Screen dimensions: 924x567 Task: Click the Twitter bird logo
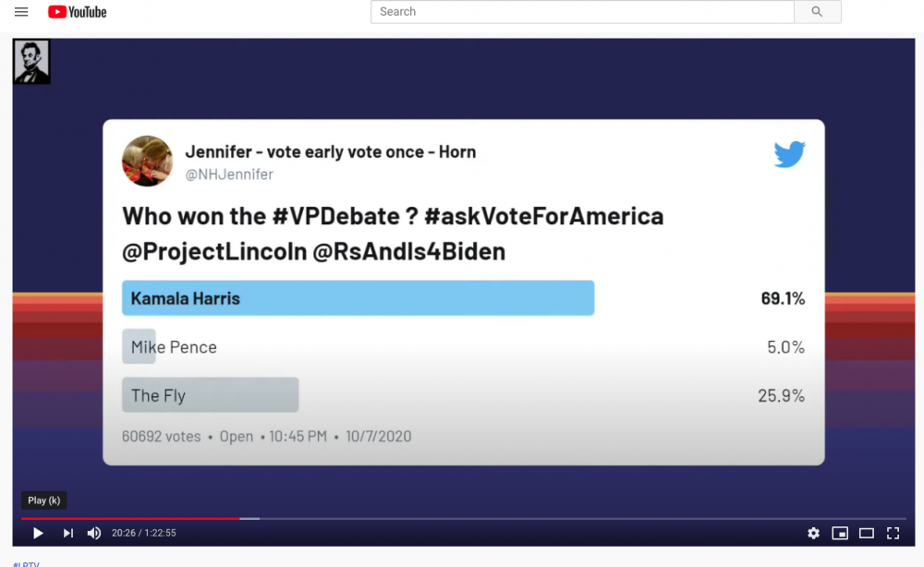pos(789,154)
